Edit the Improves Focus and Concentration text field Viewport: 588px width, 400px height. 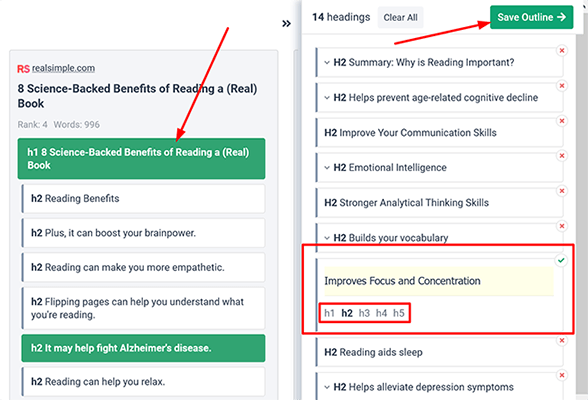pyautogui.click(x=439, y=281)
